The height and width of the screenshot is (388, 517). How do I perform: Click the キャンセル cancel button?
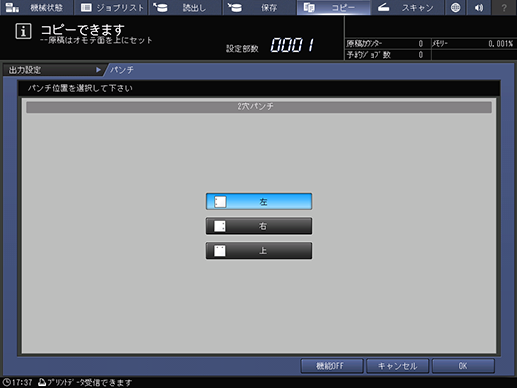[397, 366]
